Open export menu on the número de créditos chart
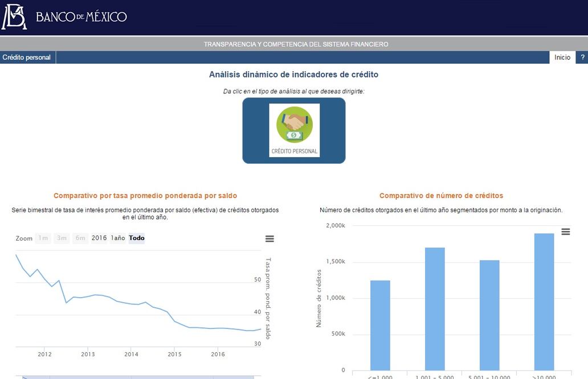The image size is (588, 379). point(565,232)
